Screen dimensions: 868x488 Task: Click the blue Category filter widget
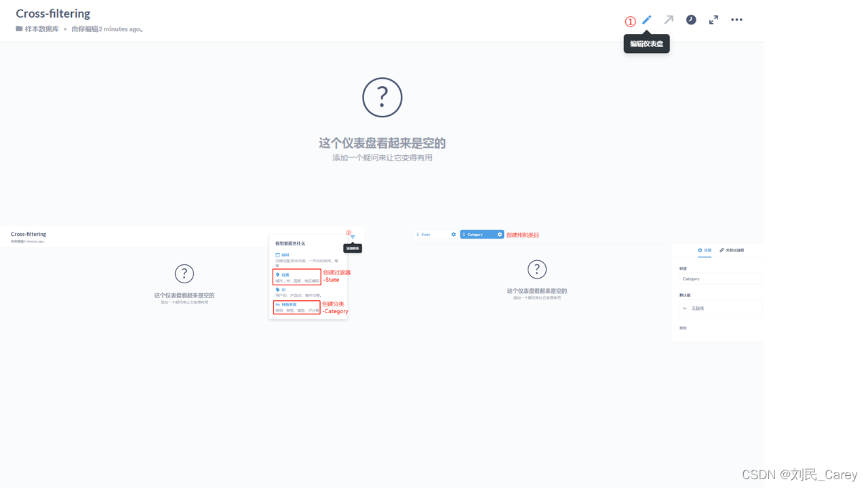click(482, 235)
